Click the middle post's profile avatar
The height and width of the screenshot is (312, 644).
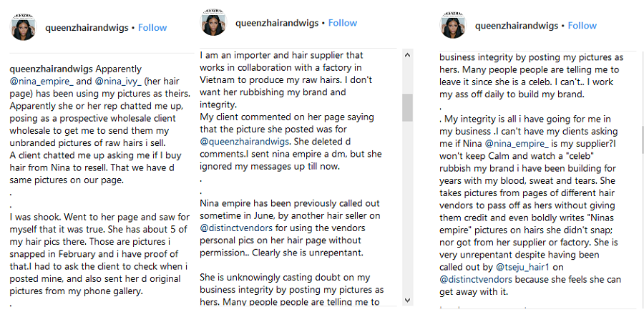213,23
